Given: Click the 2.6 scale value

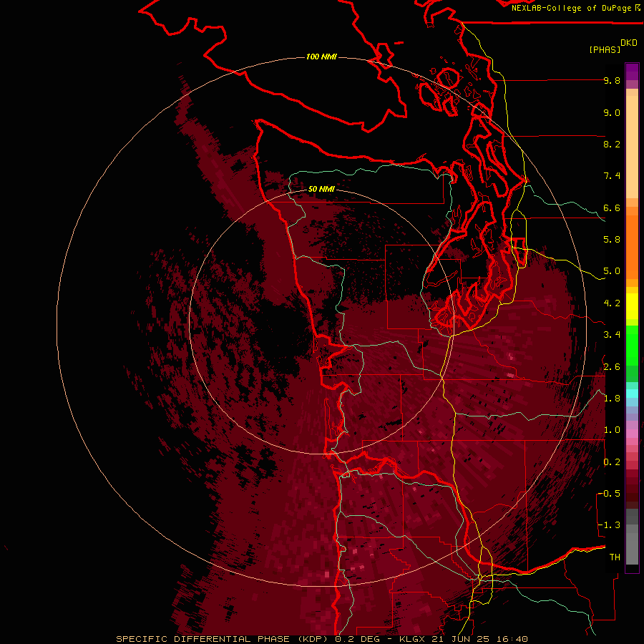Looking at the screenshot, I should (x=612, y=367).
